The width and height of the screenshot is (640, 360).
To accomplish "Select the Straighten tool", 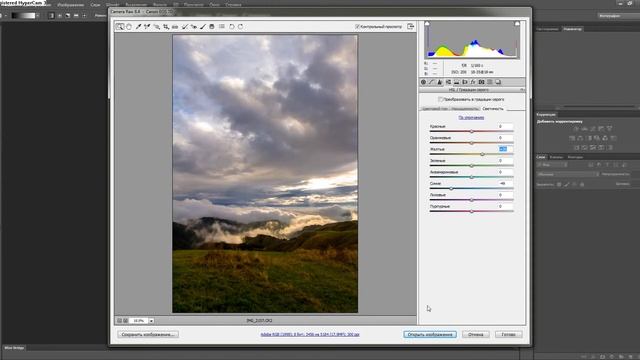I will click(175, 27).
